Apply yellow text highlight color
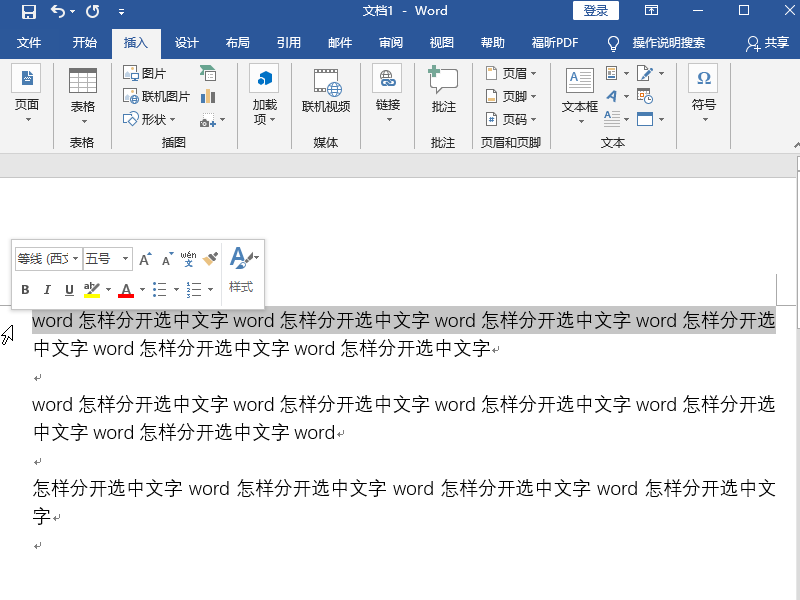Viewport: 800px width, 600px height. pos(92,290)
